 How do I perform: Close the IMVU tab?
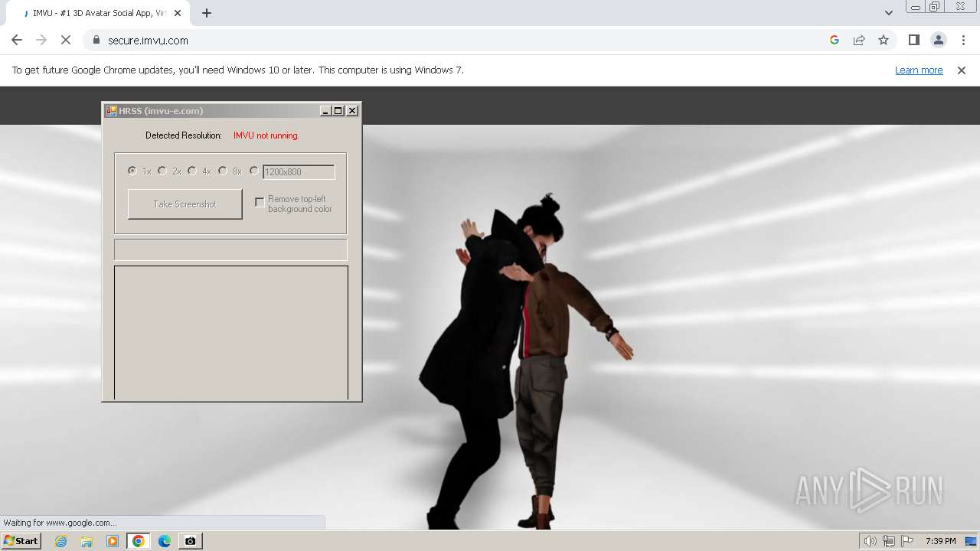(178, 13)
